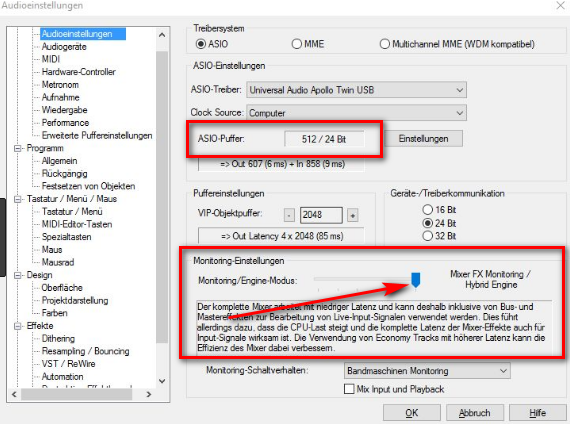Select the MME driver system option
Screen dimensions: 570x424
pyautogui.click(x=308, y=44)
